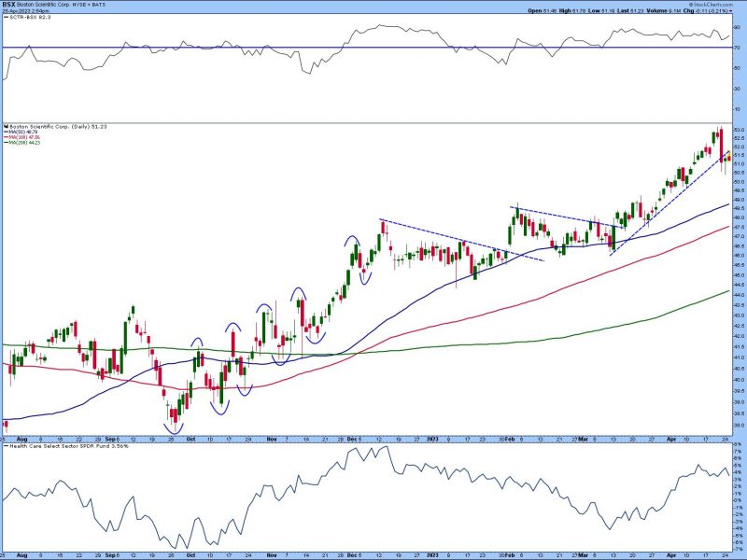Click the candlestick icon beside the Boston Scientific (Daily) legend

tap(6, 127)
